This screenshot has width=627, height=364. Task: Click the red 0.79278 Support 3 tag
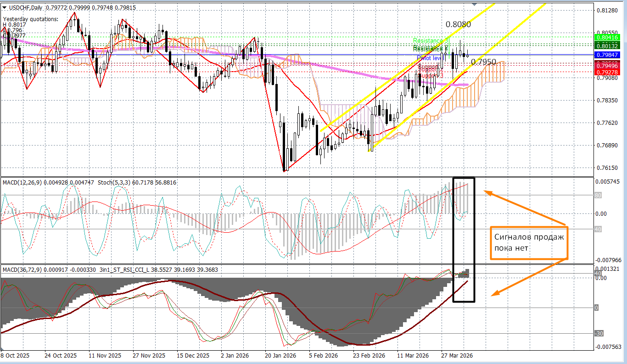pos(608,72)
